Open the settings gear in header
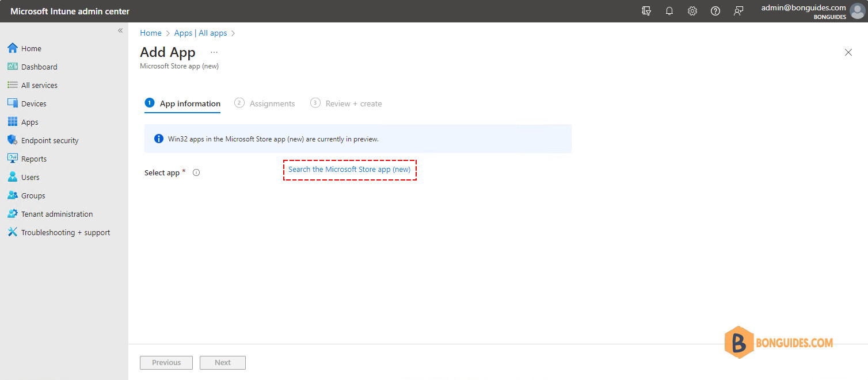 [692, 11]
